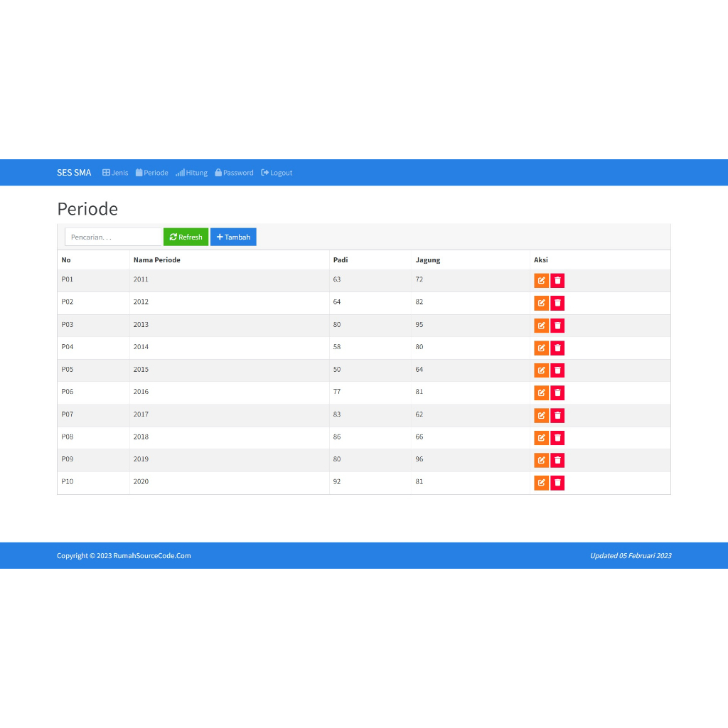
Task: Delete the P02 2012 row
Action: pos(557,303)
